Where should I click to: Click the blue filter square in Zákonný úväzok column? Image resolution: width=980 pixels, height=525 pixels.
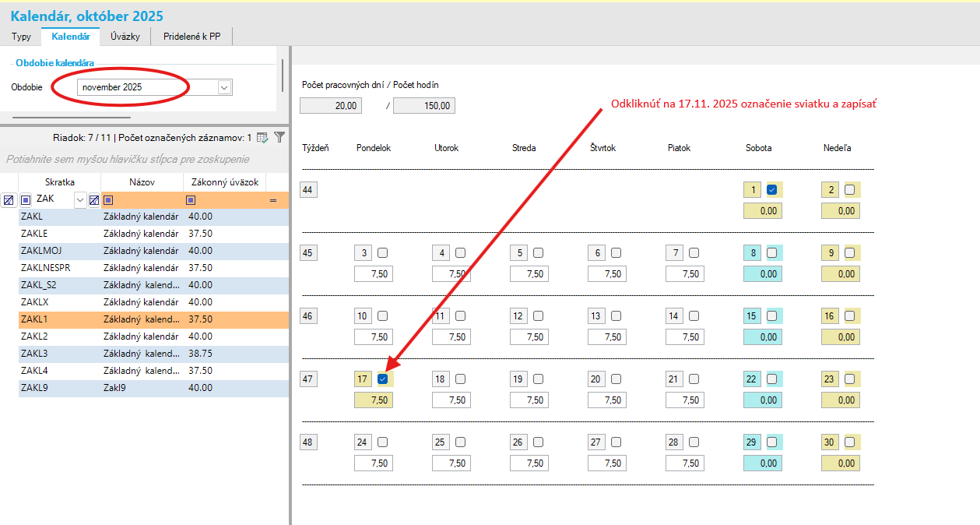point(191,199)
